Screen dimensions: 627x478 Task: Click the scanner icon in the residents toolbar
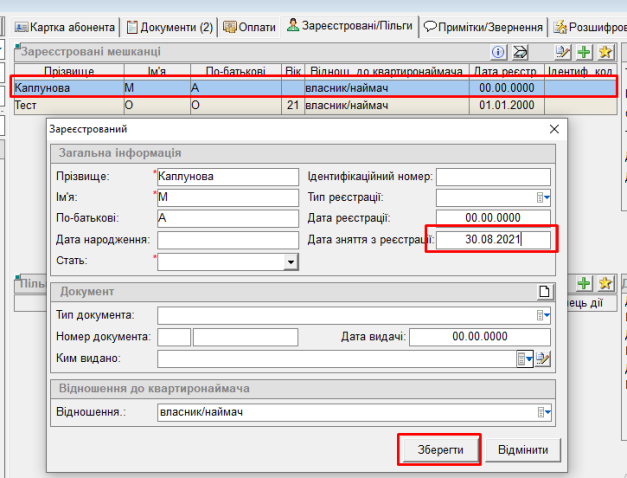click(520, 51)
